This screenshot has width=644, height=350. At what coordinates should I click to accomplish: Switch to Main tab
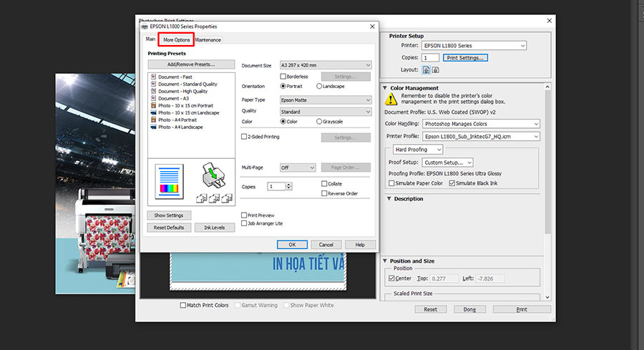coord(150,39)
